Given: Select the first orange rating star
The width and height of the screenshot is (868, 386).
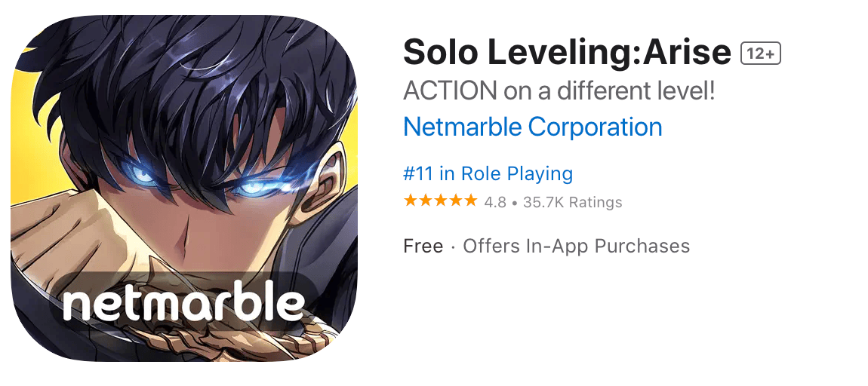Looking at the screenshot, I should click(x=410, y=201).
